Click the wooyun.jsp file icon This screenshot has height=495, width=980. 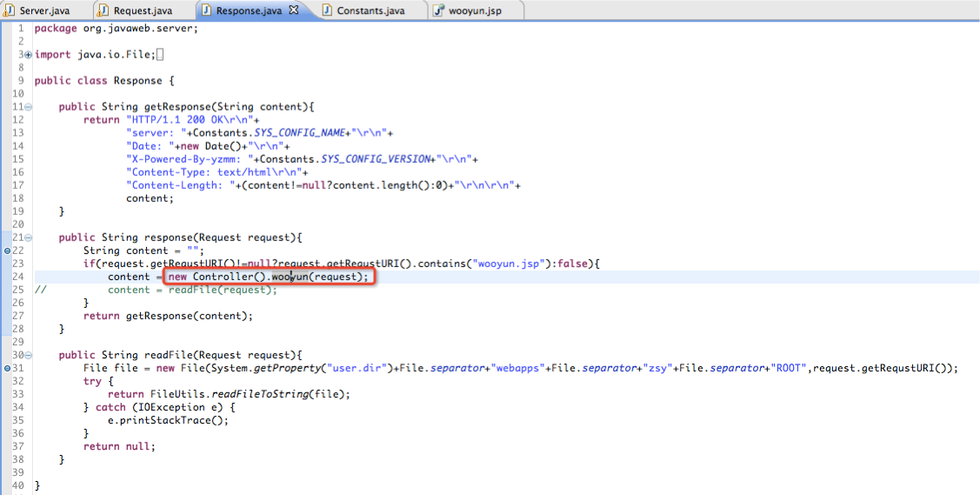[x=439, y=10]
